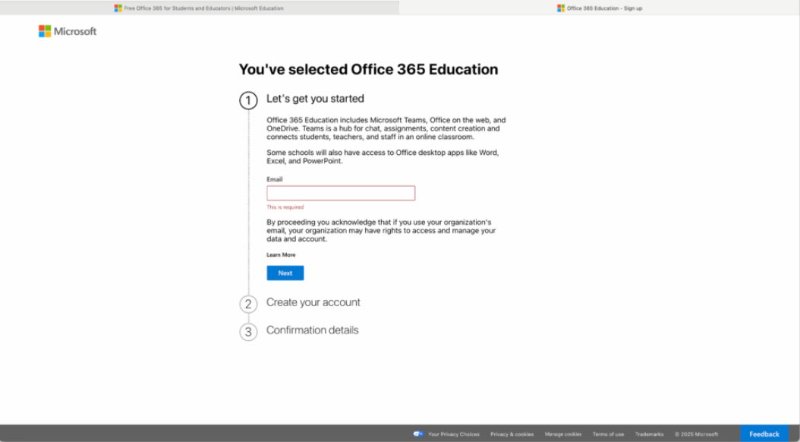Open the Feedback button in the footer

click(764, 434)
